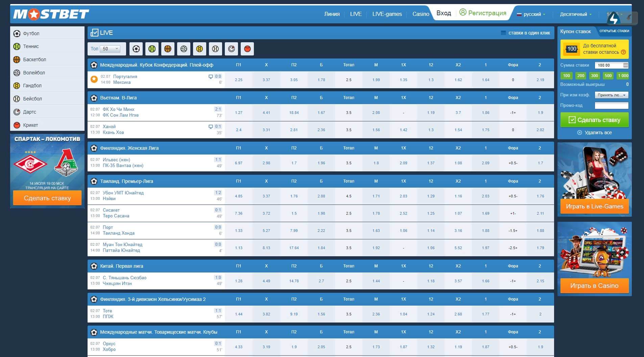The height and width of the screenshot is (357, 644).
Task: Click the football icon next to Футбол in sidebar
Action: (17, 33)
